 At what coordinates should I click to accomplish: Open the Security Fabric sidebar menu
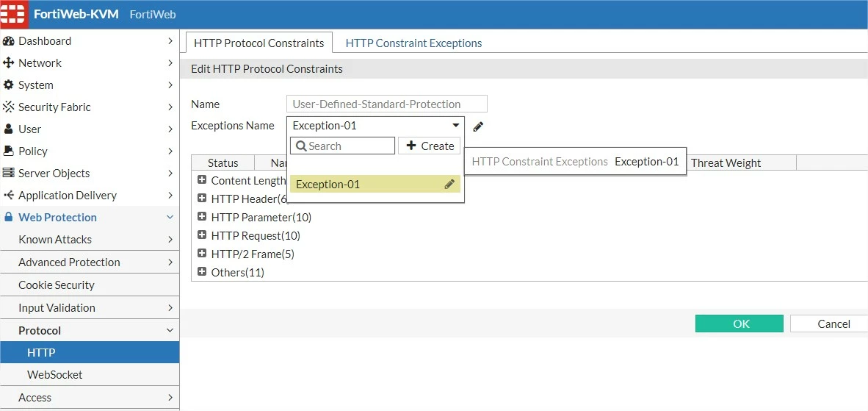90,107
